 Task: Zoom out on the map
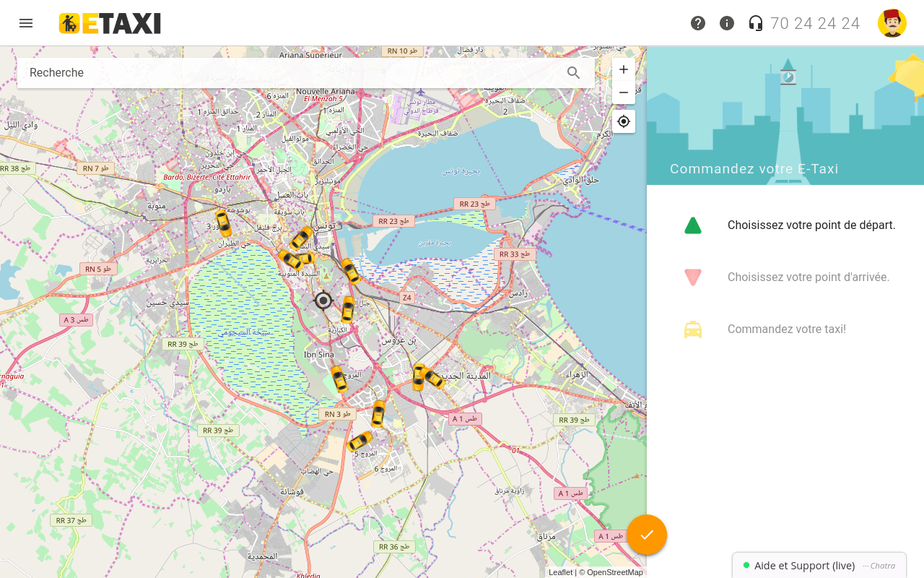(624, 92)
